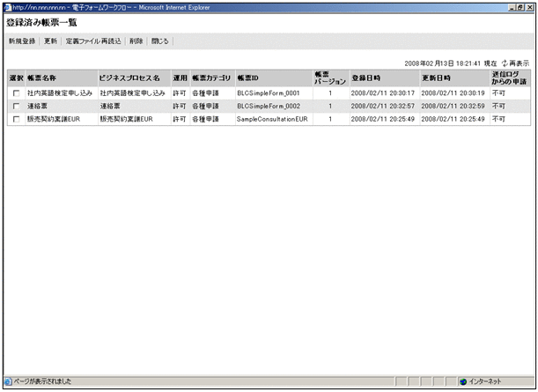Image resolution: width=538 pixels, height=392 pixels.
Task: Click the 更新 toolbar button
Action: coord(50,41)
